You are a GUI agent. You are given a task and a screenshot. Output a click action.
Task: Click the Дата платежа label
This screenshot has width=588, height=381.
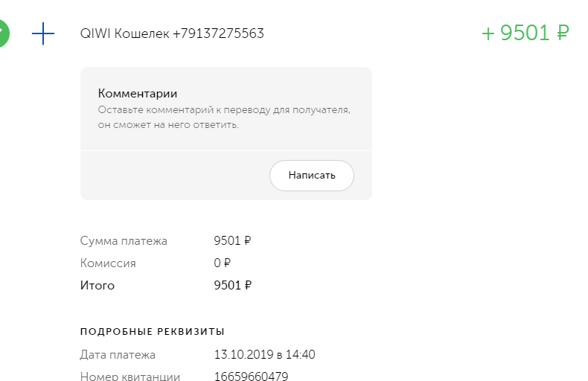(x=118, y=355)
